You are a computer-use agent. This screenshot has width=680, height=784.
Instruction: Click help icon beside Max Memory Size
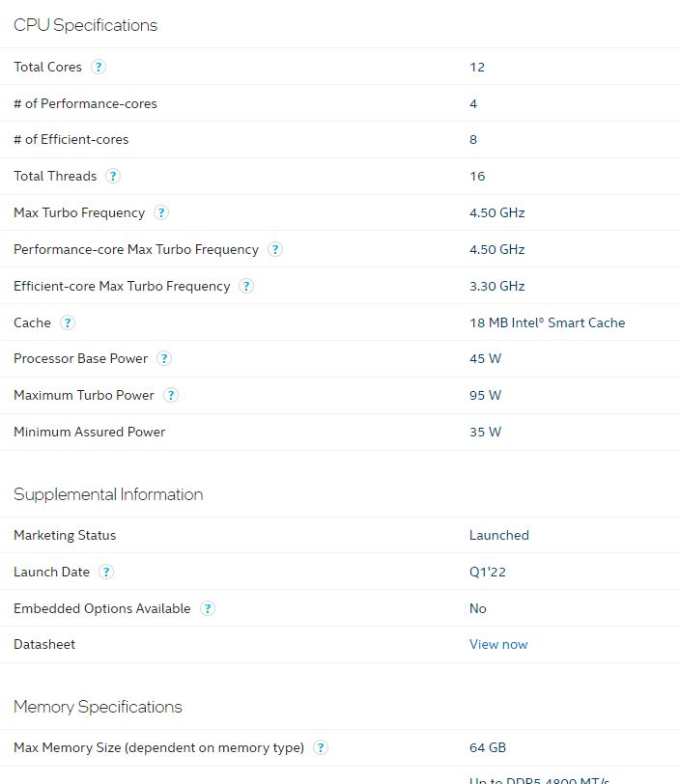(x=321, y=747)
